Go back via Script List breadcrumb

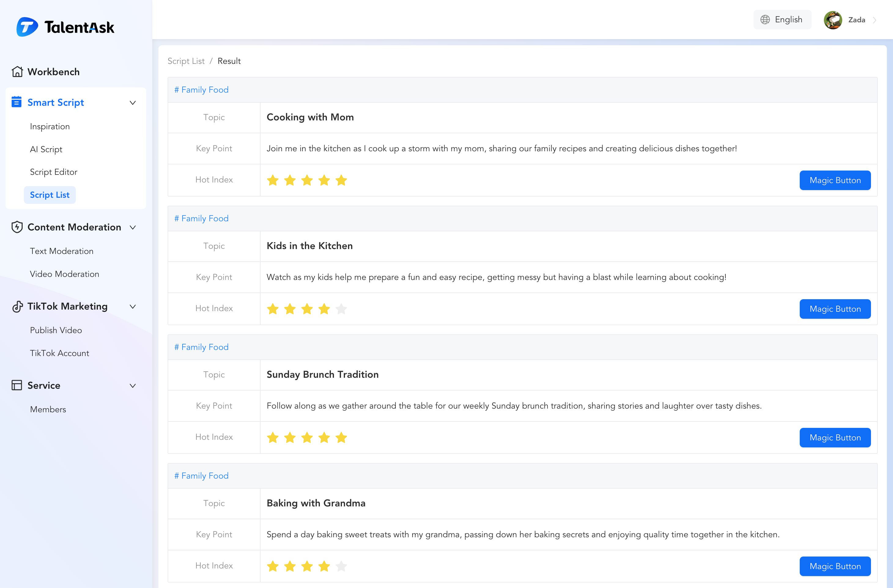click(186, 61)
